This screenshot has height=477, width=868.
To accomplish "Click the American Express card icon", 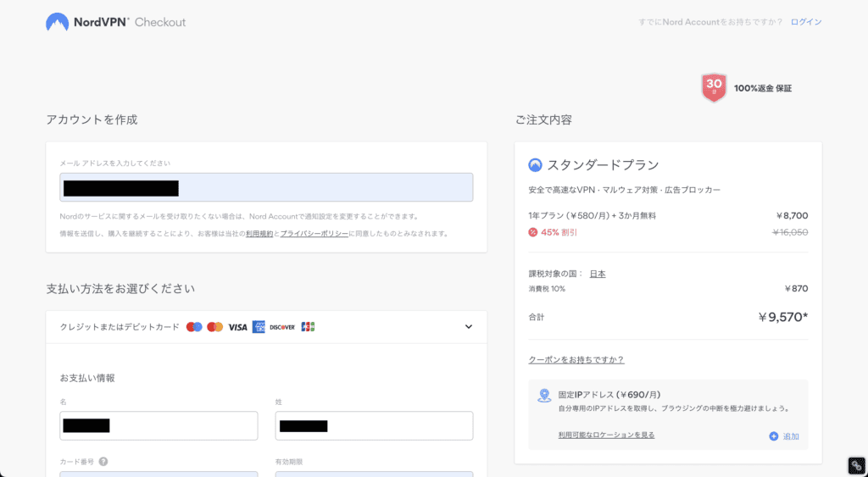I will 259,327.
